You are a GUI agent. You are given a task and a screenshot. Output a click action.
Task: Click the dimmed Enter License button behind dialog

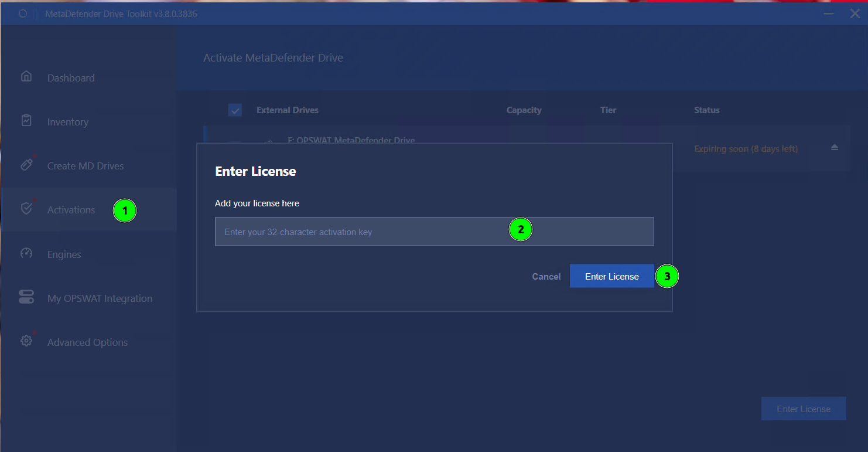click(804, 409)
